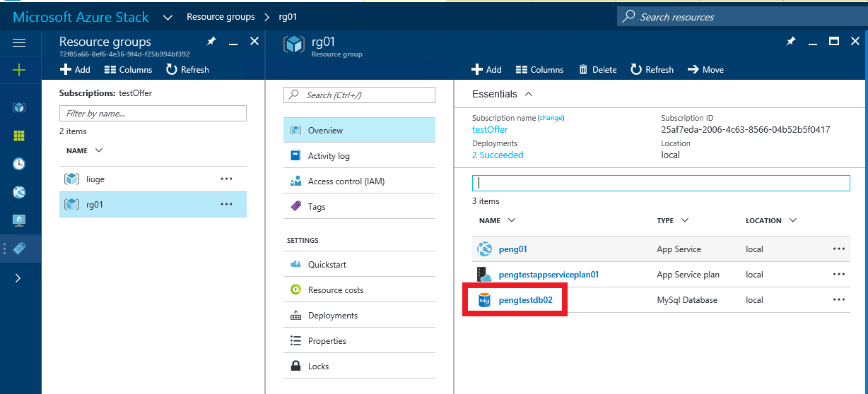Open ellipsis menu for pengtestdb02
This screenshot has width=868, height=394.
click(839, 300)
